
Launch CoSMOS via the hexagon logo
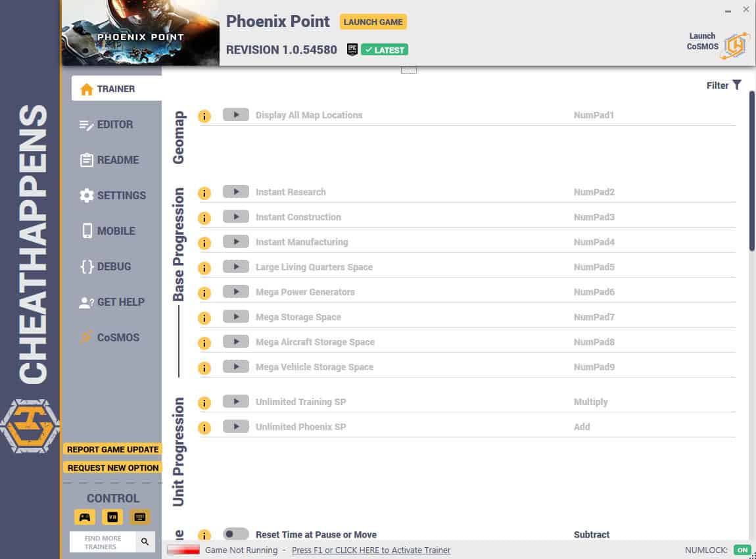[x=735, y=45]
